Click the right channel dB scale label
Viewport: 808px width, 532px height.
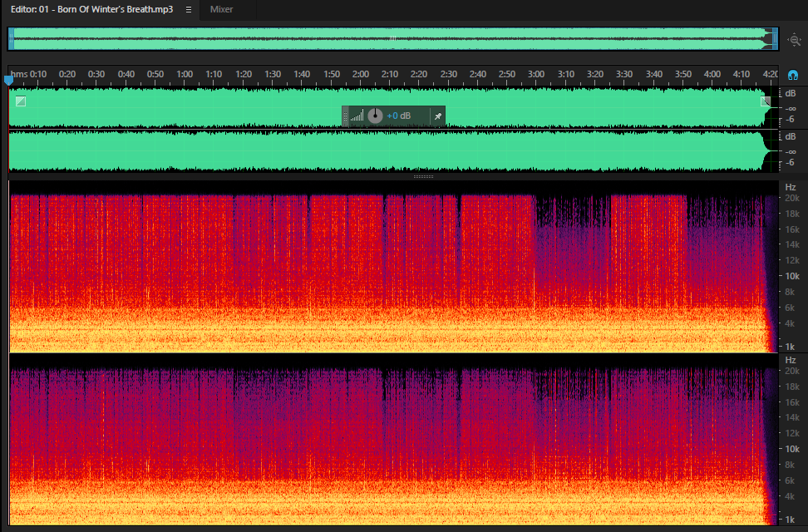(x=791, y=136)
